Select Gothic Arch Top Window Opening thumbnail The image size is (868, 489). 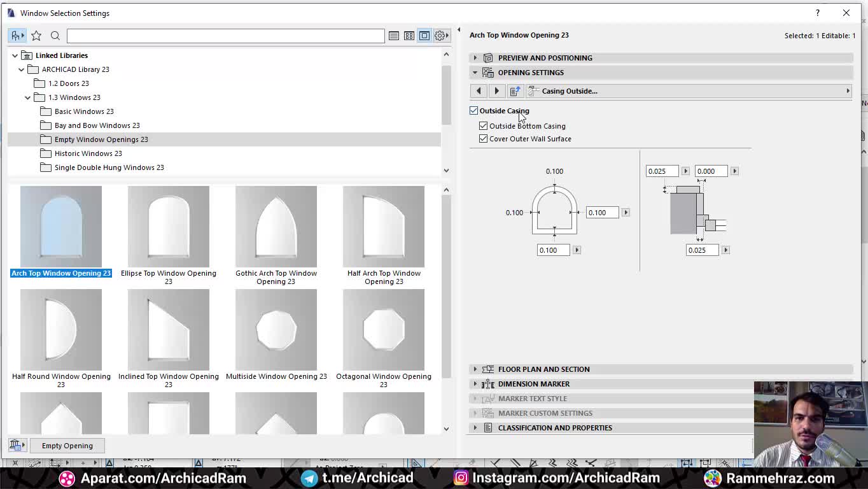(276, 227)
